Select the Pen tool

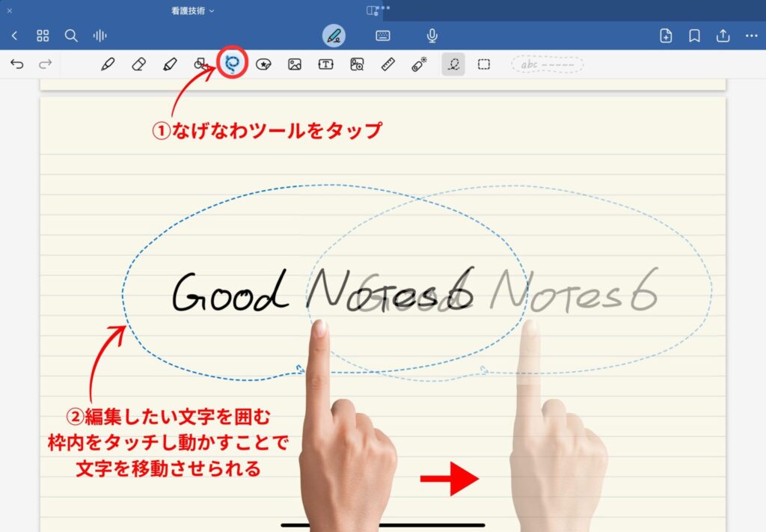tap(108, 64)
